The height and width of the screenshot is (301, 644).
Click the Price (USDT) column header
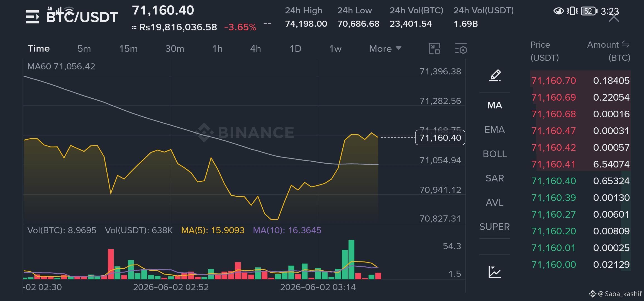point(545,51)
